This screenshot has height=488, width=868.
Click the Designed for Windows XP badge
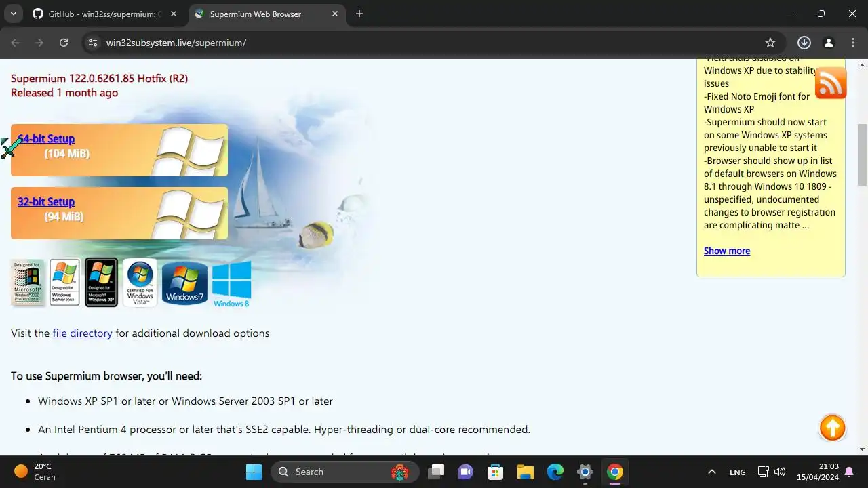coord(102,283)
